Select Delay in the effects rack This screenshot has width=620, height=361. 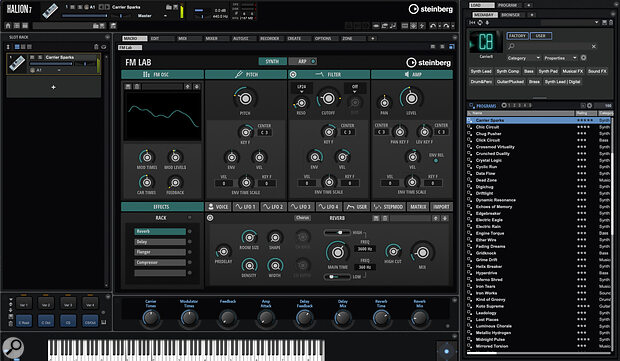point(160,242)
